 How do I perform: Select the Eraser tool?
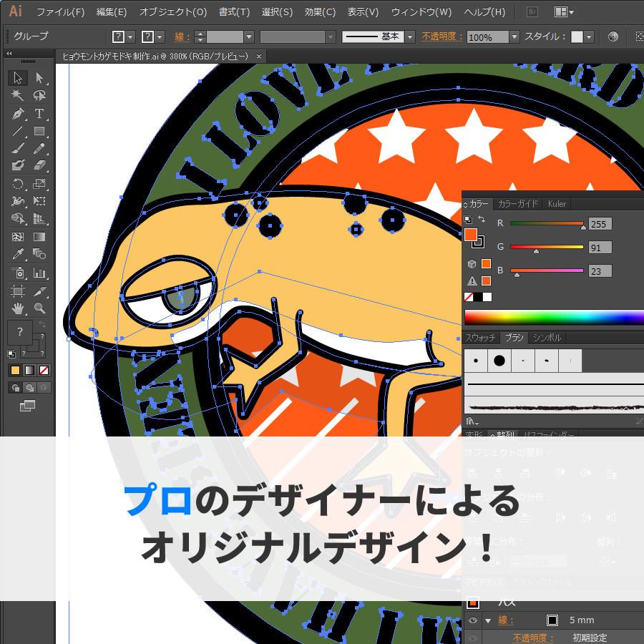click(39, 165)
